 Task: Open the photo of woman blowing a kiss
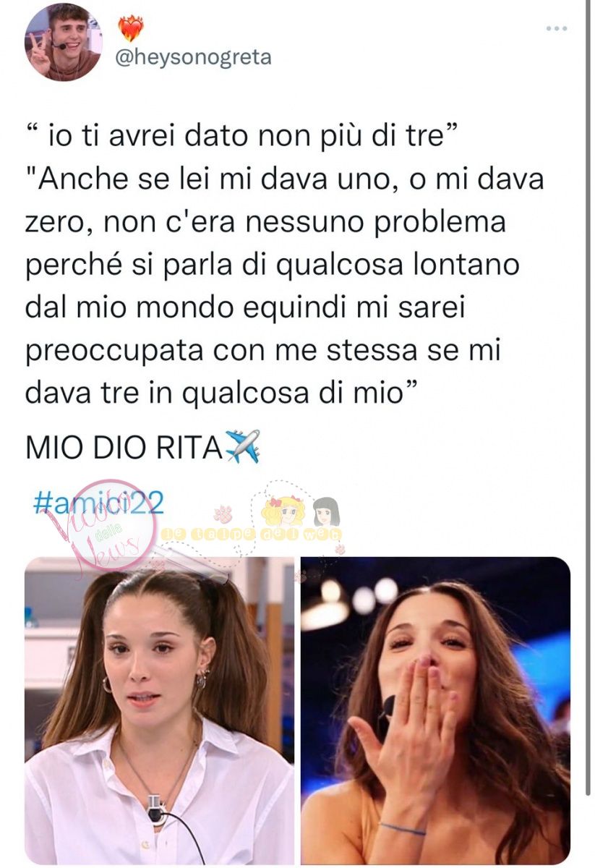coord(435,710)
